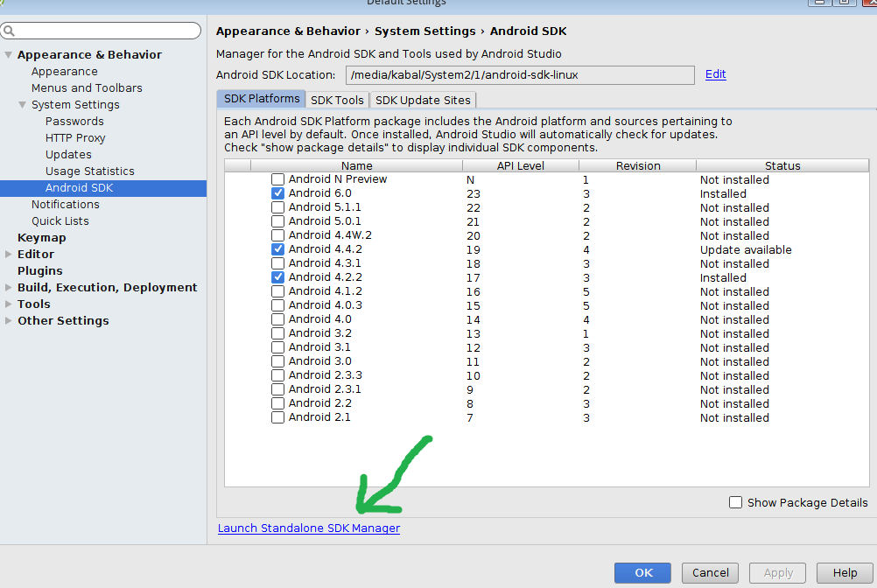Tick the Android 5.0.1 checkbox
Screen dimensions: 877x588
277,221
